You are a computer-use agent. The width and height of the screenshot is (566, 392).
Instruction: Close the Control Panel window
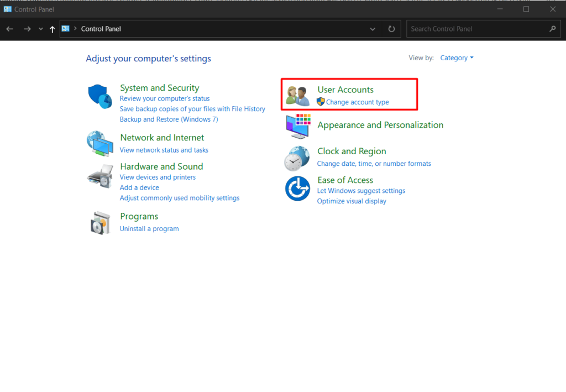click(553, 9)
